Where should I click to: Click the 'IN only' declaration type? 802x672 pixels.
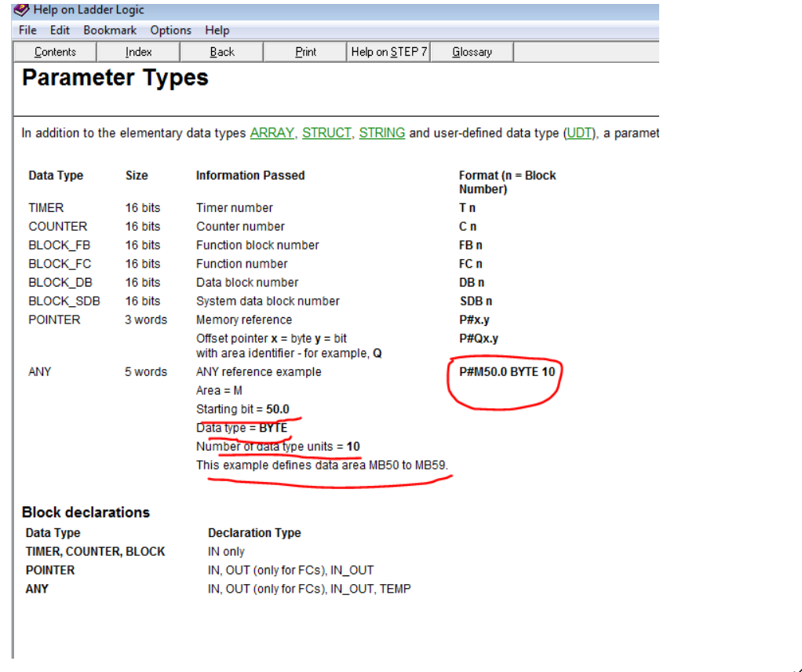tap(226, 551)
